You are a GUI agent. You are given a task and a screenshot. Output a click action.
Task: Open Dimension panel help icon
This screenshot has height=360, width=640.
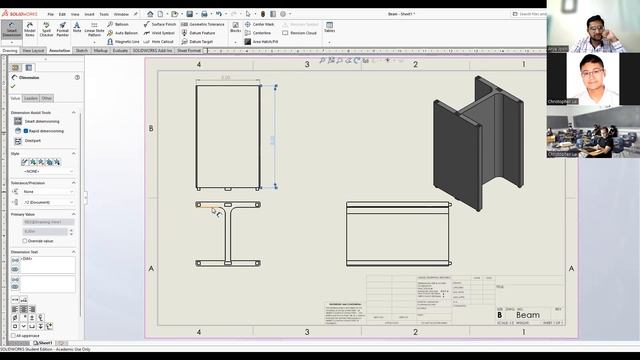77,78
